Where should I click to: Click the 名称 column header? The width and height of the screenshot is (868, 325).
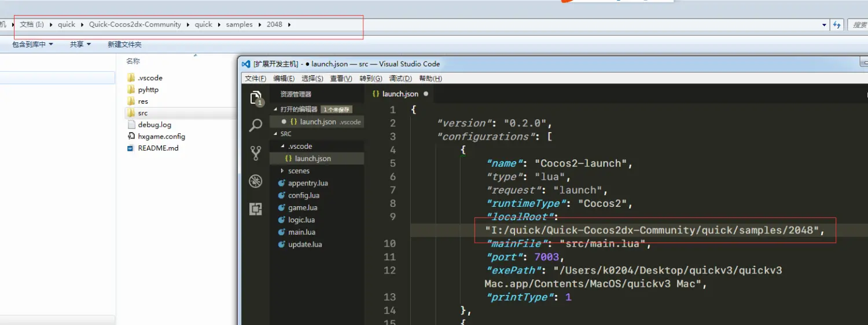click(133, 61)
